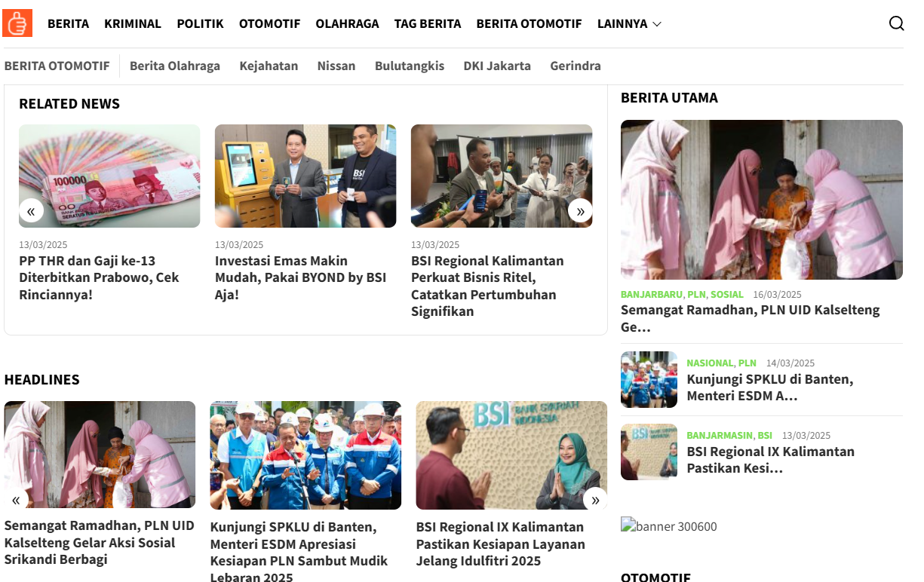Open the Investasi Emas article thumbnail
The image size is (924, 582).
click(305, 176)
